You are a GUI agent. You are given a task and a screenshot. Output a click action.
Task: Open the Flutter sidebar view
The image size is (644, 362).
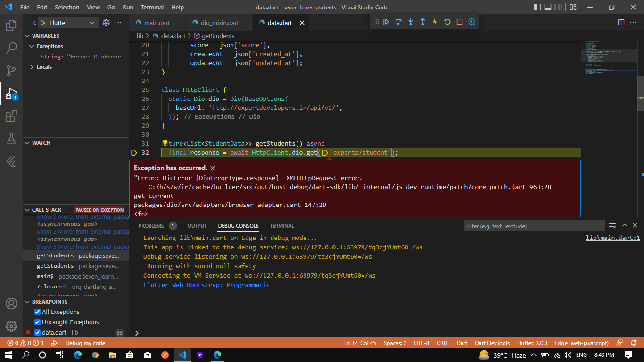(x=11, y=161)
